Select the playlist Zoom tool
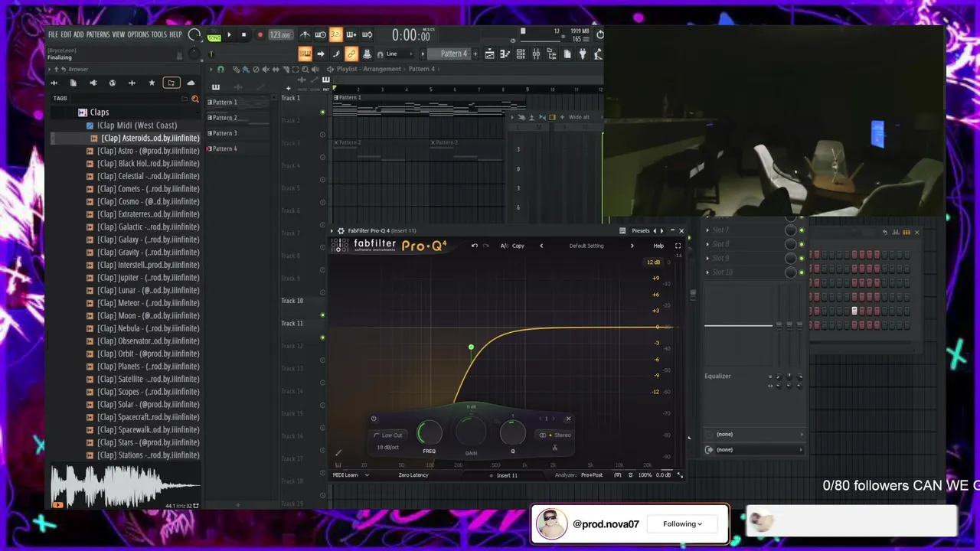Viewport: 980px width, 551px height. pos(305,69)
